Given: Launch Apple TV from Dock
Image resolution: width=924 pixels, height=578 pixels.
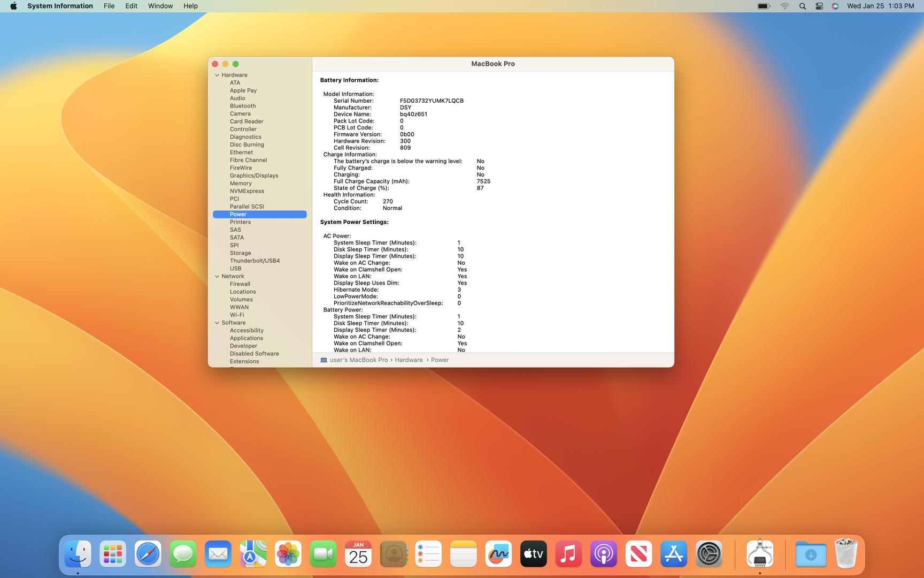Looking at the screenshot, I should (534, 554).
